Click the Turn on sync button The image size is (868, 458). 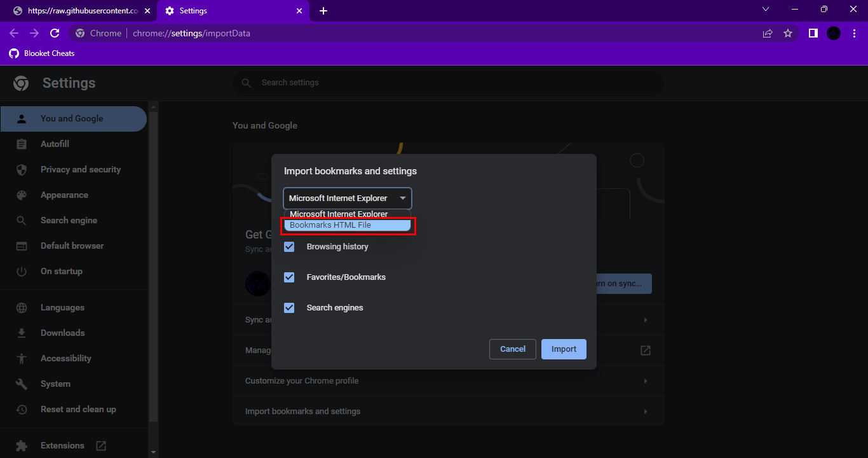[x=624, y=284]
